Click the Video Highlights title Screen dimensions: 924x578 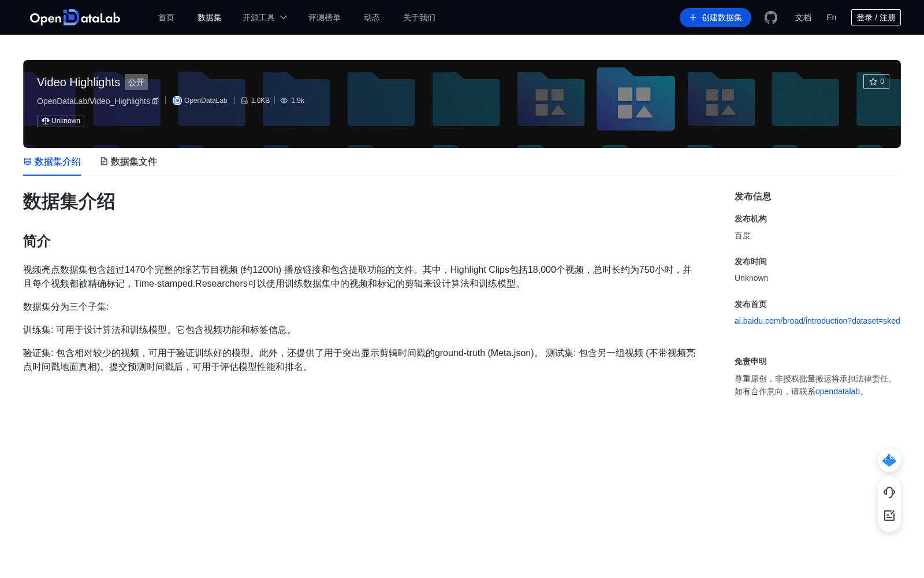click(79, 82)
